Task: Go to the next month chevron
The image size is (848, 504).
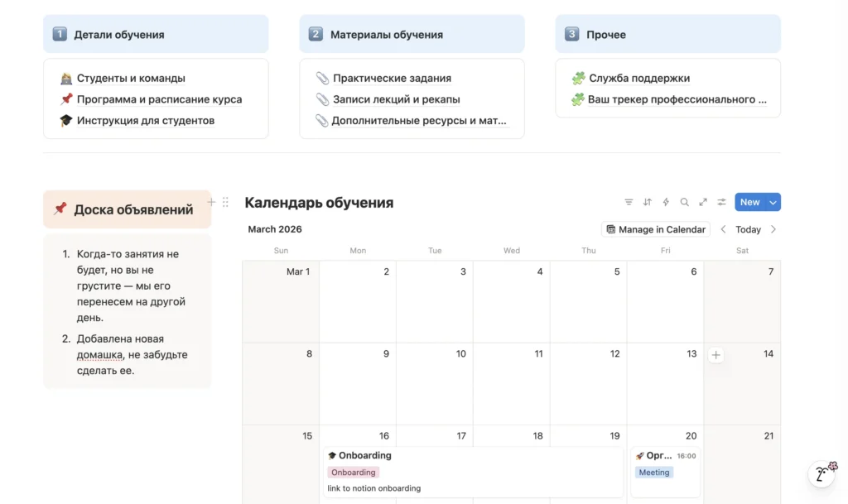Action: coord(773,229)
